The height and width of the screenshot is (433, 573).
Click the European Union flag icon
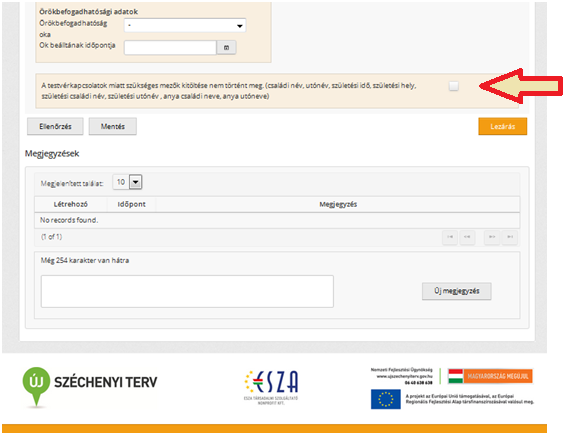tap(386, 399)
